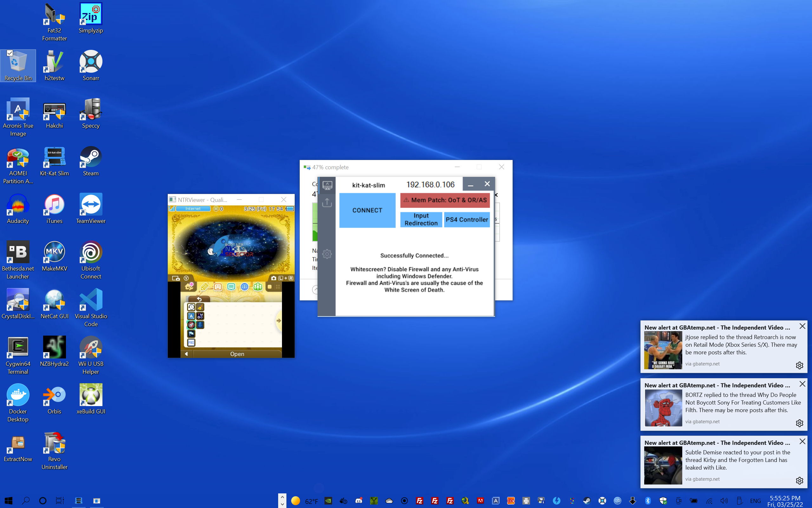Open taskbar Search magnifier
Screen dimensions: 812x508
click(x=25, y=501)
